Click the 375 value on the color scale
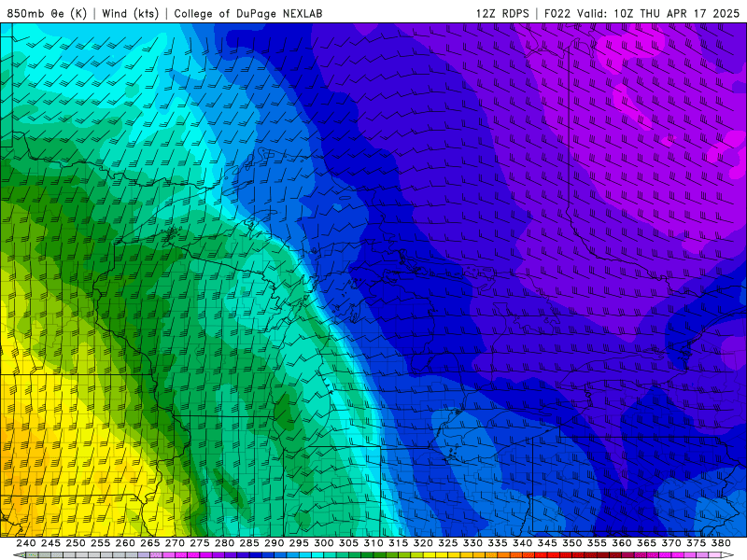Image resolution: width=747 pixels, height=560 pixels. coord(696,543)
